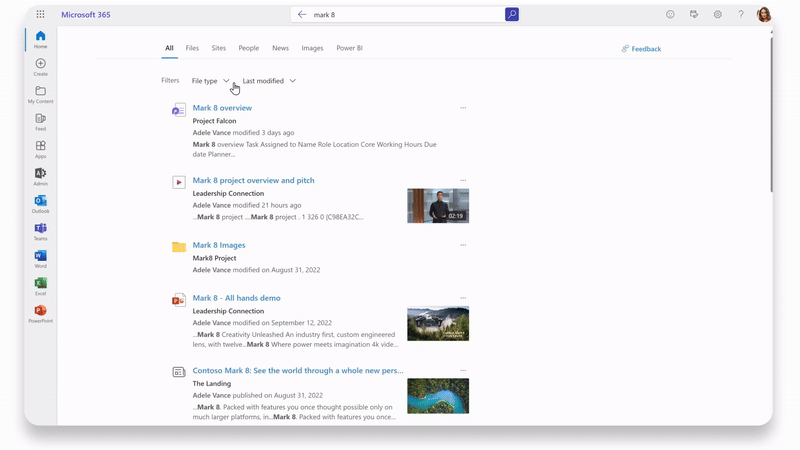The width and height of the screenshot is (800, 450).
Task: Open the settings gear icon
Action: pos(717,14)
